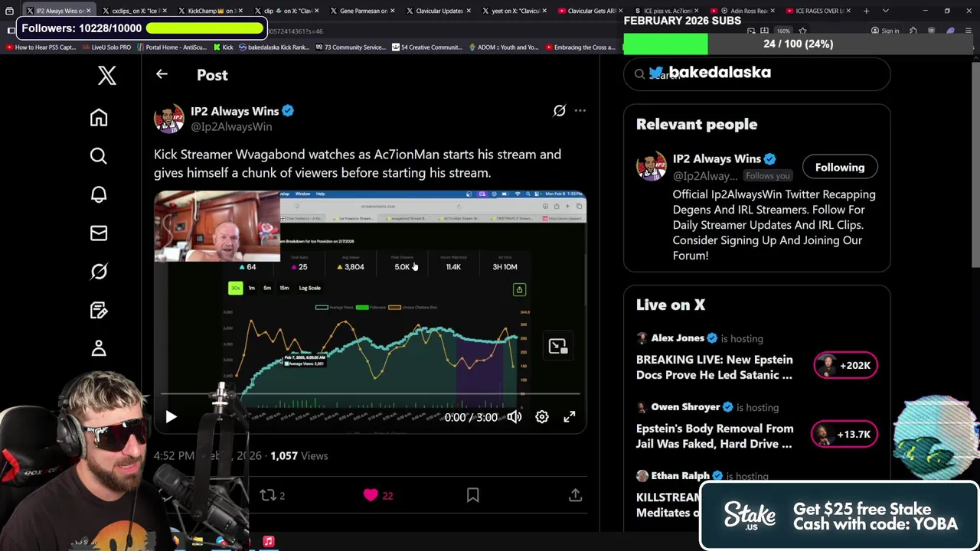This screenshot has width=980, height=551.
Task: Open Grok icon in the sidebar
Action: click(x=99, y=272)
